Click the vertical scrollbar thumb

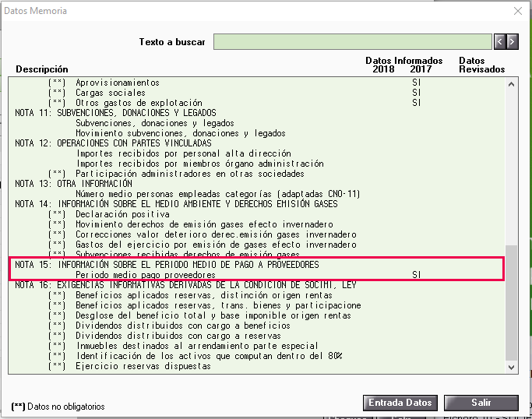511,303
